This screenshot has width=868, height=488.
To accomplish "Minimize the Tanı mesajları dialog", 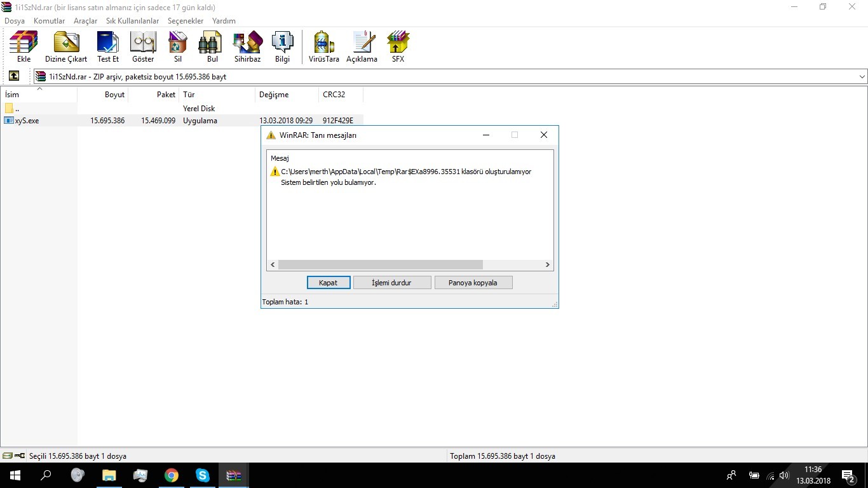I will pos(486,135).
